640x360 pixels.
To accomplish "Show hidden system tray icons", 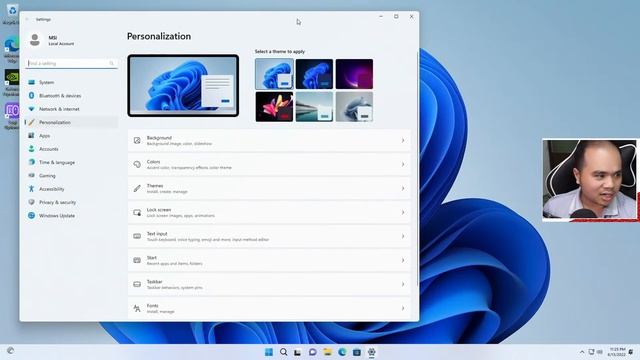I will [582, 352].
